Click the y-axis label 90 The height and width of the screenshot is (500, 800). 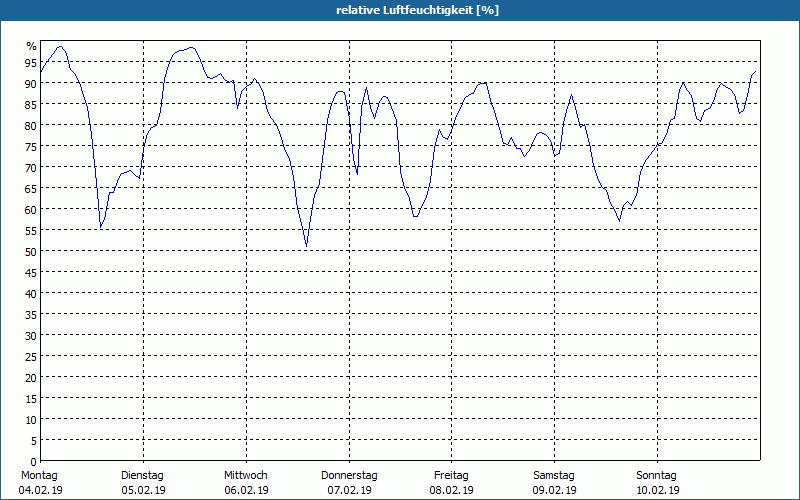click(31, 83)
